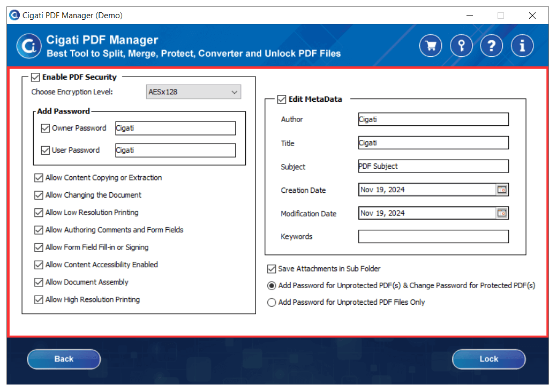This screenshot has width=557, height=392.
Task: Toggle Allow Low Resolution Printing
Action: coord(39,212)
